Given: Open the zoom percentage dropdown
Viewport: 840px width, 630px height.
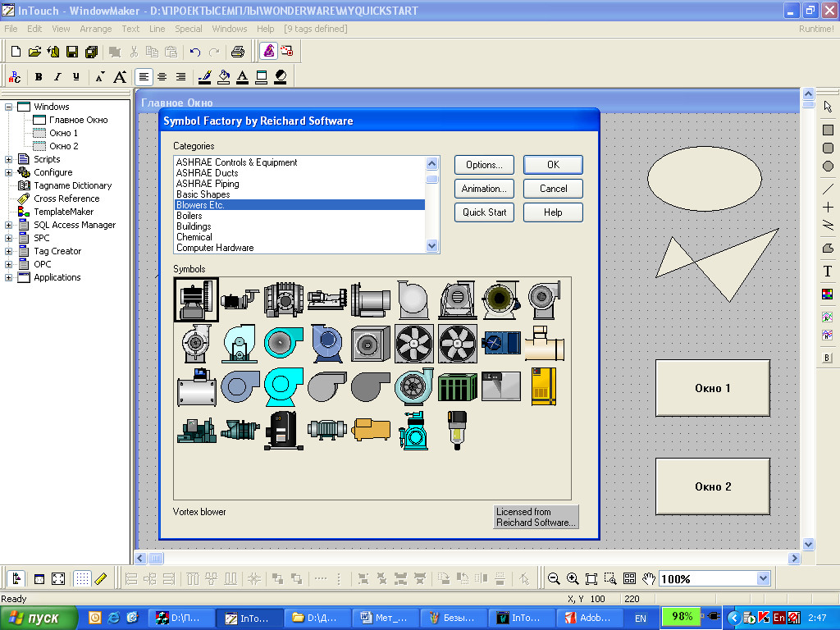Looking at the screenshot, I should pos(764,578).
